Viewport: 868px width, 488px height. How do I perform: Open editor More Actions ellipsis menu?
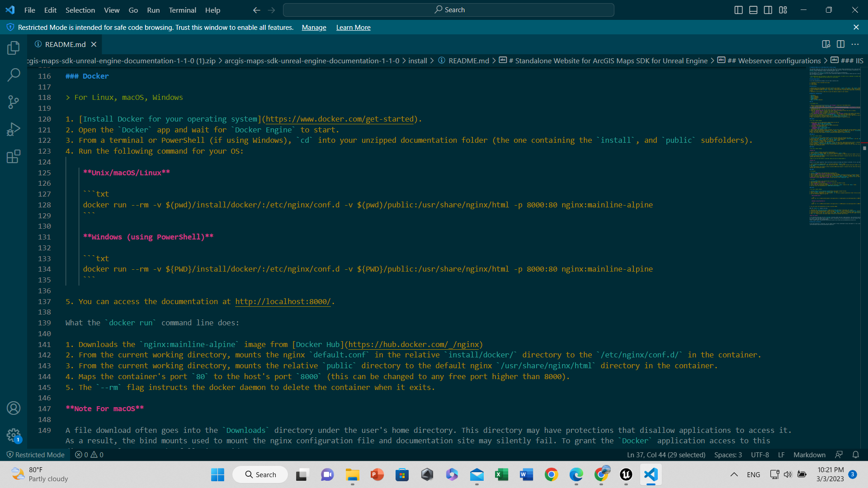(x=855, y=44)
